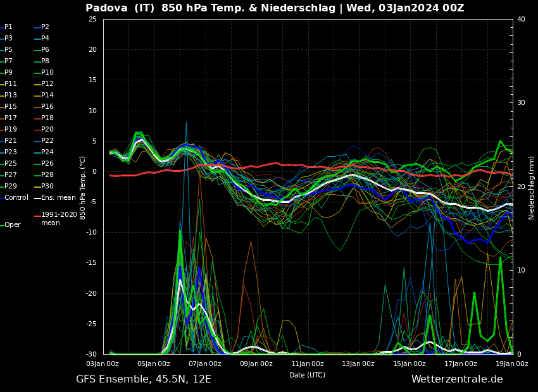This screenshot has height=392, width=538.
Task: Choose the P11 legend entry
Action: click(x=8, y=83)
